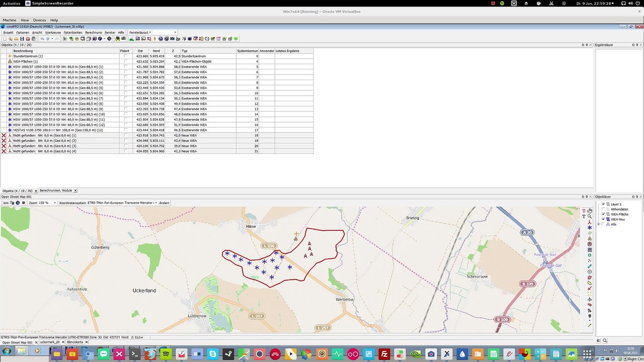Open the Zoom 150 % dropdown
644x362 pixels.
click(x=42, y=203)
